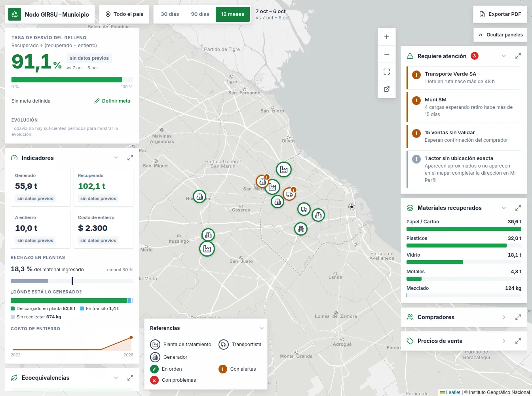The image size is (532, 396).
Task: Select the orange transporter marker with alert
Action: [289, 194]
